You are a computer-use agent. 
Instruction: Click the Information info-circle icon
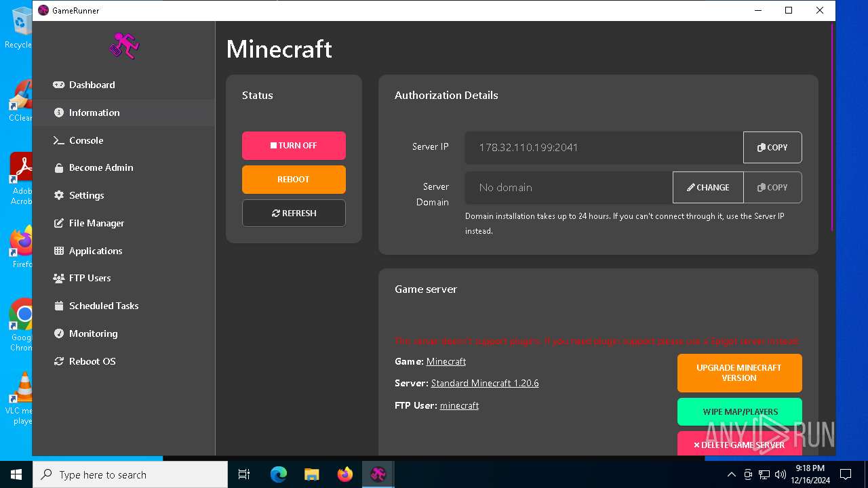58,113
